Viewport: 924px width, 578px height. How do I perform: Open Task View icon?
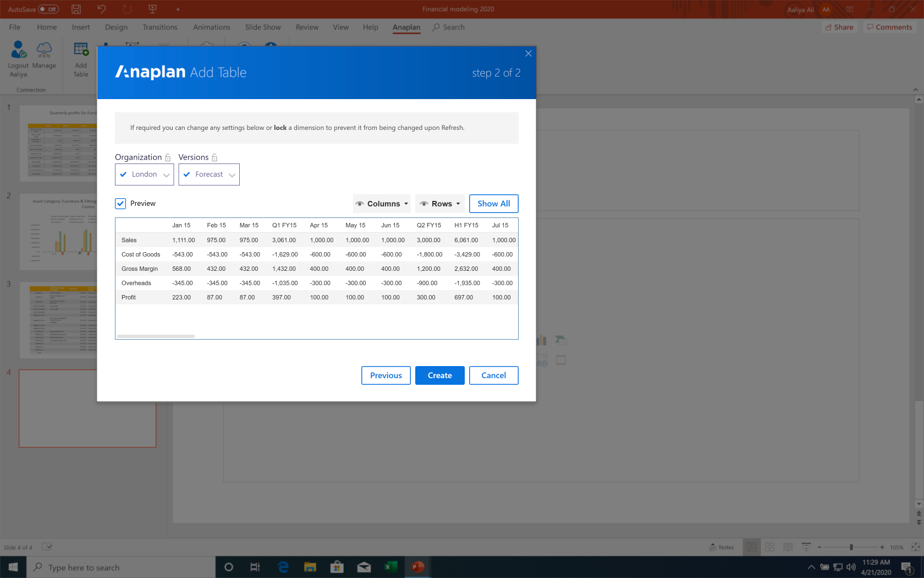tap(255, 567)
